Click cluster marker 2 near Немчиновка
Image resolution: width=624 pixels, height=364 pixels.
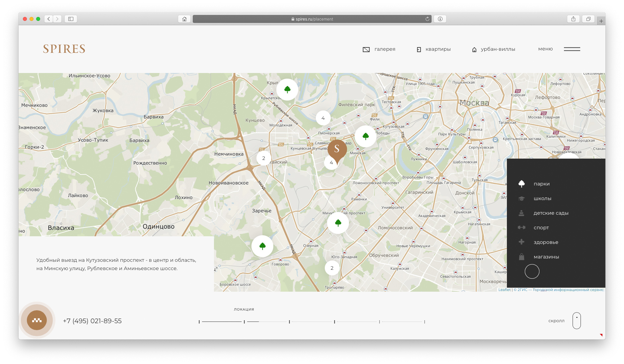pos(264,158)
